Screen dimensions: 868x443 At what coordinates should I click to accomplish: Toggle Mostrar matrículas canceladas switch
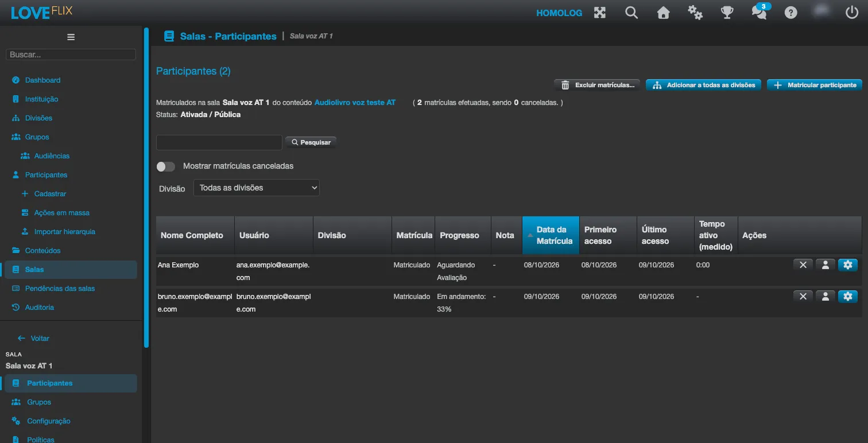[x=166, y=166]
